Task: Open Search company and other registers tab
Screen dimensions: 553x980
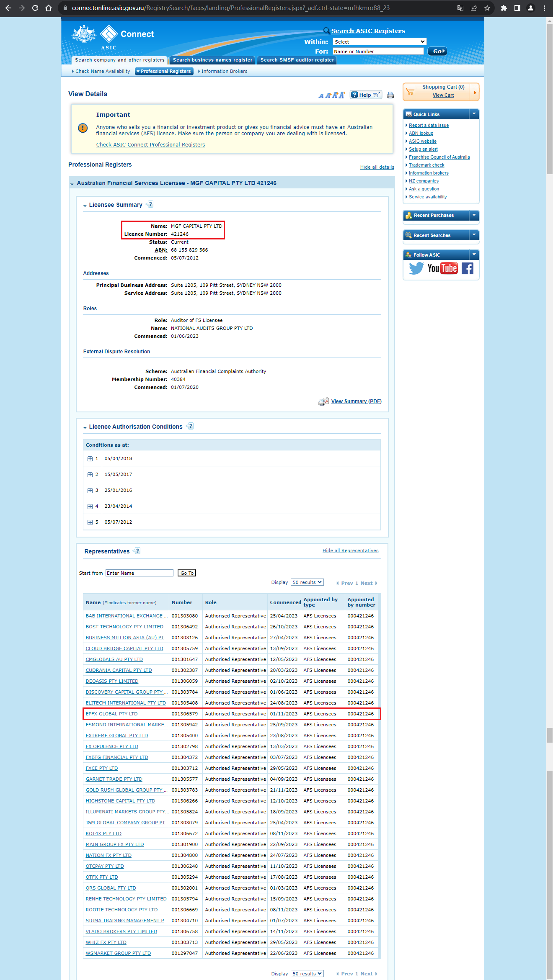Action: [119, 60]
